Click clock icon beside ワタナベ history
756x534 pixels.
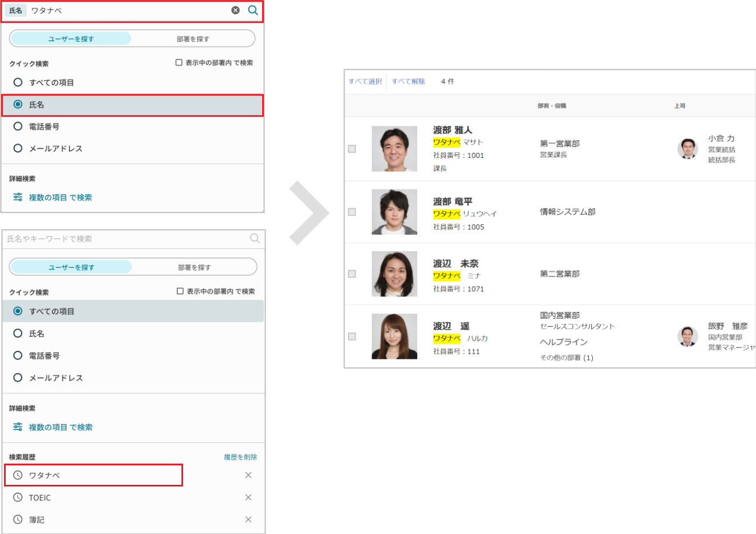18,475
